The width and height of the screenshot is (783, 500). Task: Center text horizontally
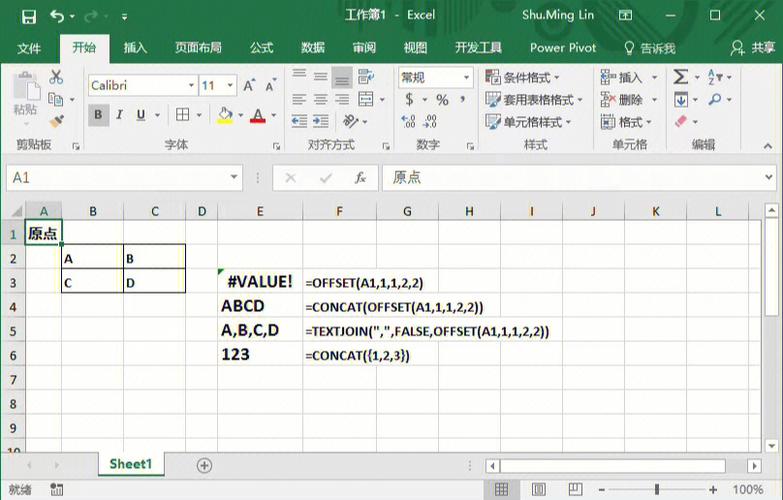click(321, 99)
